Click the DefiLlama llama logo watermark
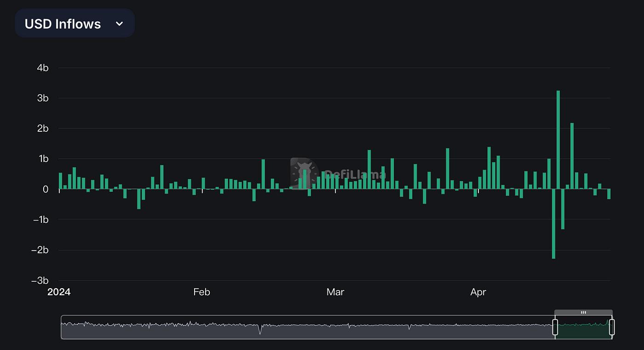Viewport: 644px width, 350px height. coord(304,174)
